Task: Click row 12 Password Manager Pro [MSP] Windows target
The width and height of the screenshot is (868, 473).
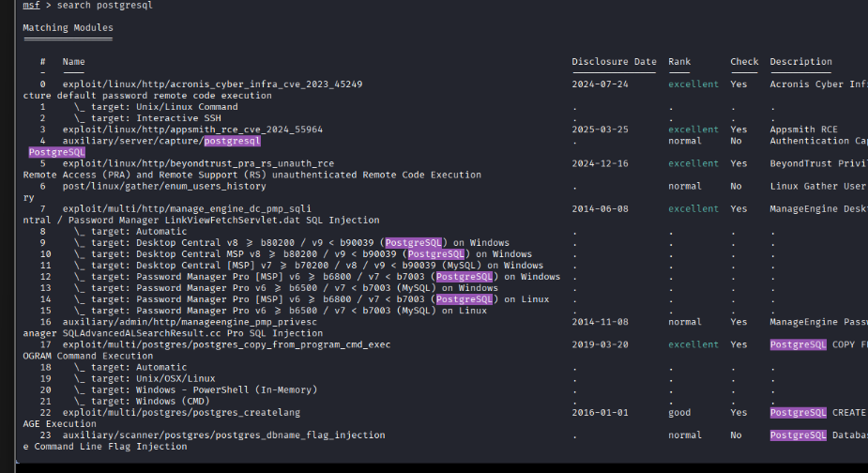Action: (317, 277)
